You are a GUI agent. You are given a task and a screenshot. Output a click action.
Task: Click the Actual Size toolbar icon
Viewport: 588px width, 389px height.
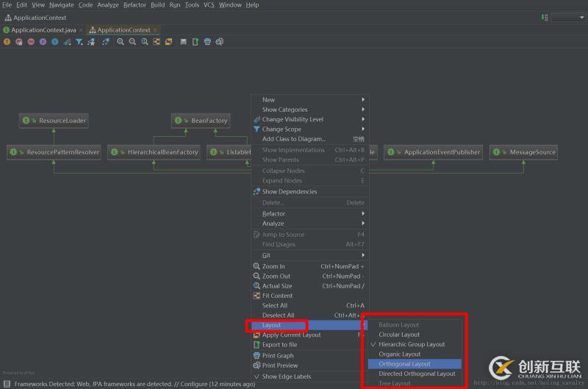(x=144, y=42)
